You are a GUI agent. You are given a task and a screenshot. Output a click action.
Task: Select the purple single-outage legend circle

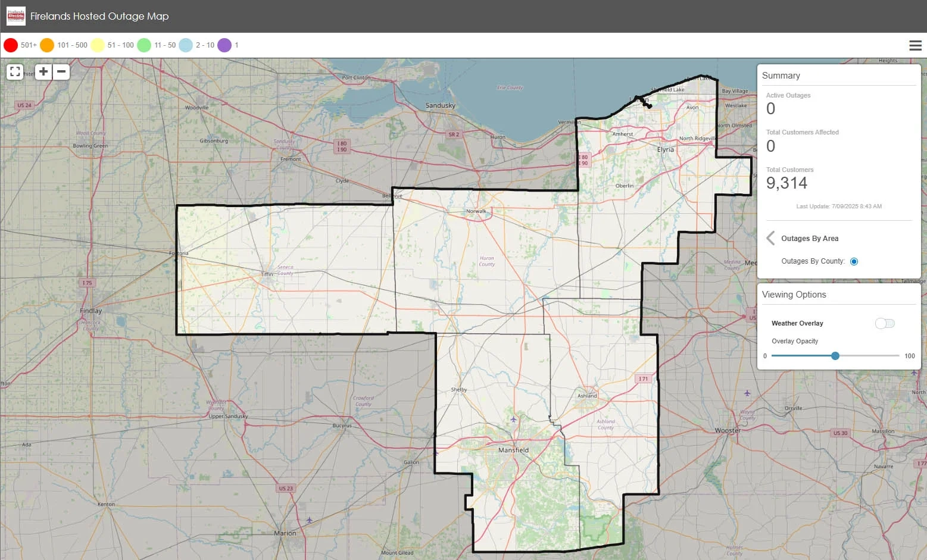[x=224, y=45]
